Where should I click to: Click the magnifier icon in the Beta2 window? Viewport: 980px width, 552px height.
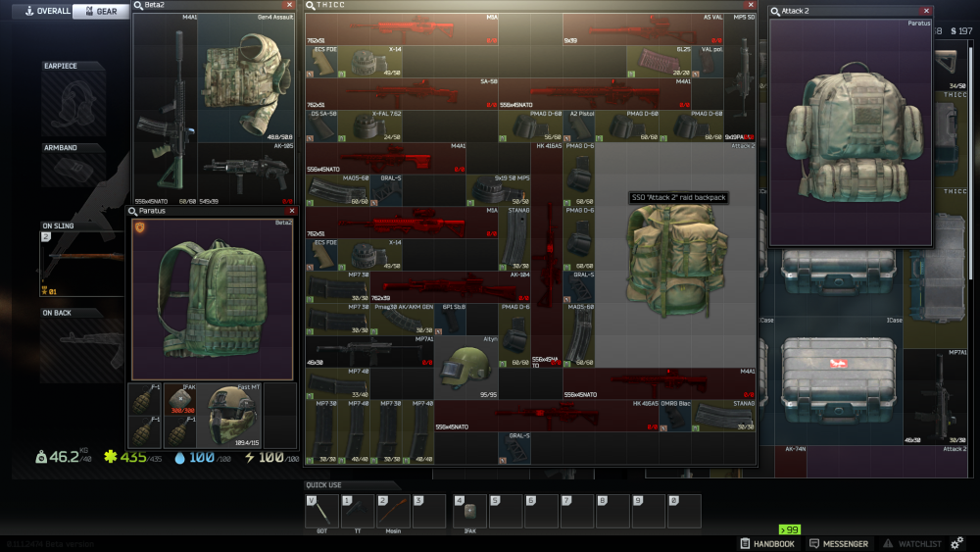pos(138,5)
